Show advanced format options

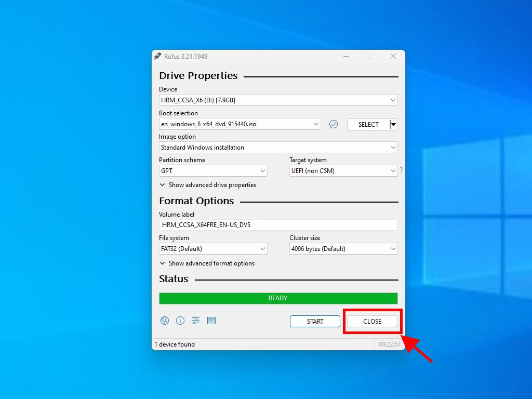[207, 263]
